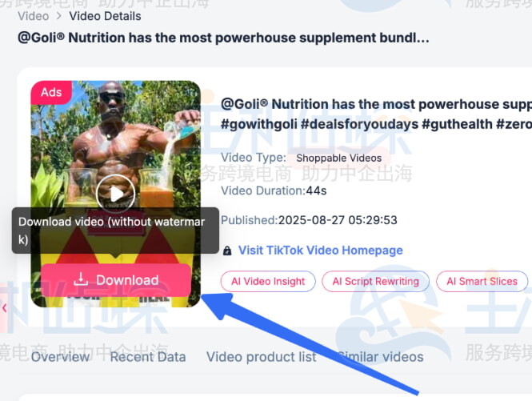
Task: Open Video product list tab
Action: pos(262,357)
